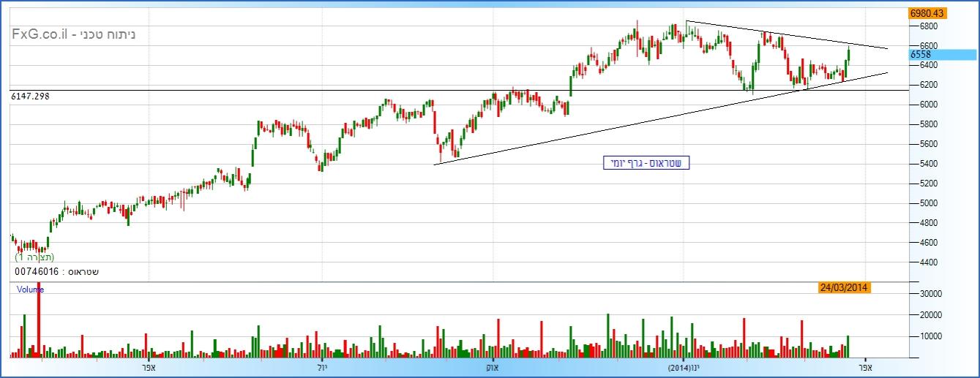Select the last green candlestick near 6558
The width and height of the screenshot is (980, 378).
click(x=849, y=56)
